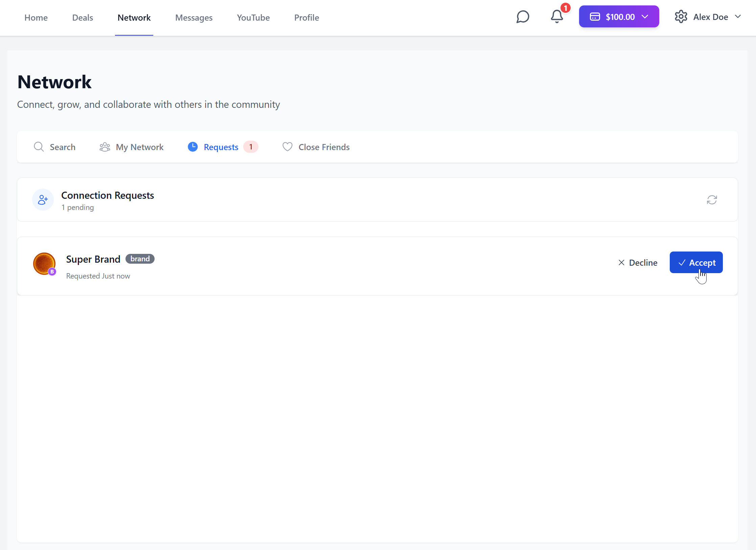Viewport: 756px width, 550px height.
Task: Open the Deals page
Action: 83,18
